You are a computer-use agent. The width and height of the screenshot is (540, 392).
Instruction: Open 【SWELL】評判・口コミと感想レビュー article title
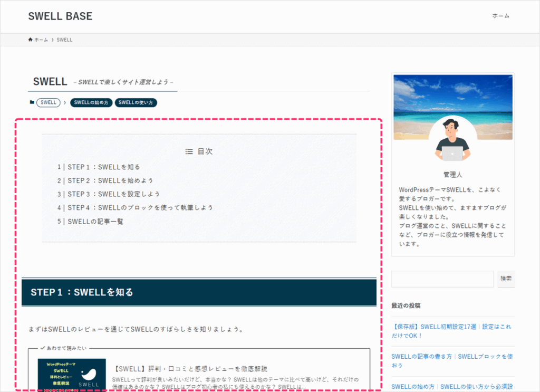point(190,369)
